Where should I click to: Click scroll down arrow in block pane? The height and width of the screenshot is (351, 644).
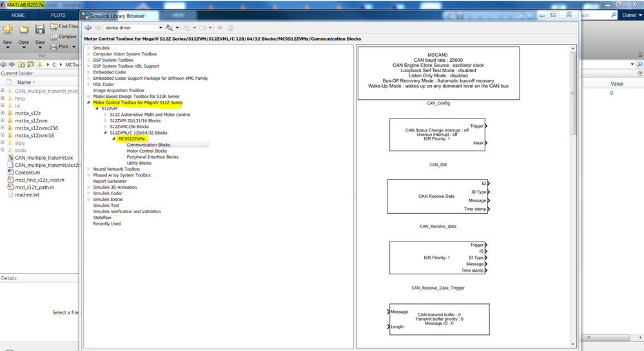tap(573, 344)
